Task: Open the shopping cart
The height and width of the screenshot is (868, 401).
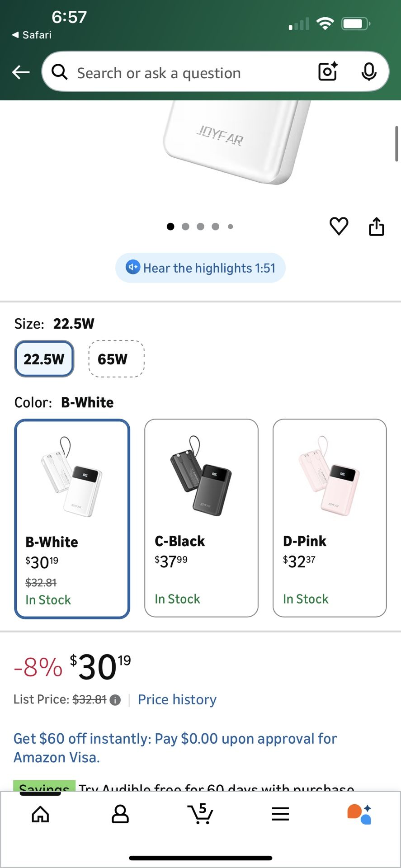Action: (200, 814)
